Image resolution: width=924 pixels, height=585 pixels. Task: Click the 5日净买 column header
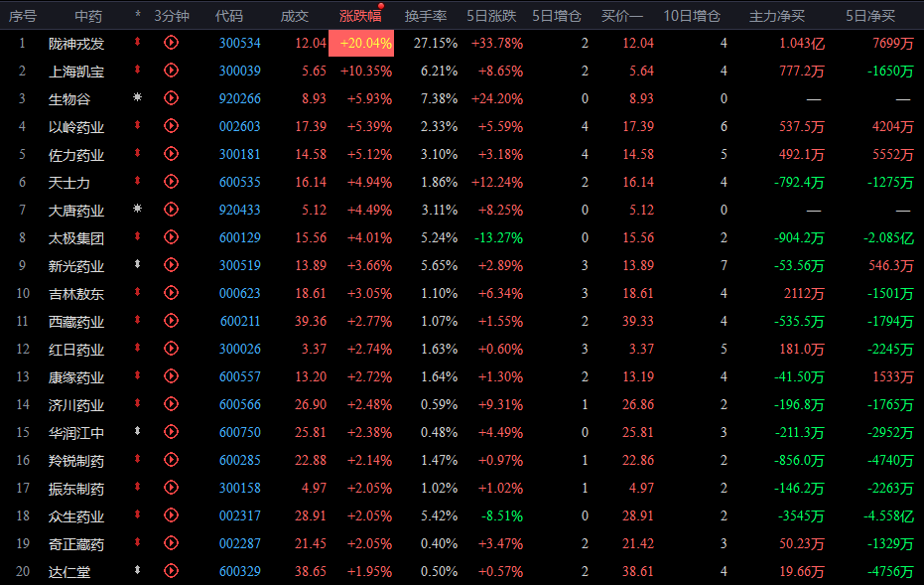pos(870,16)
